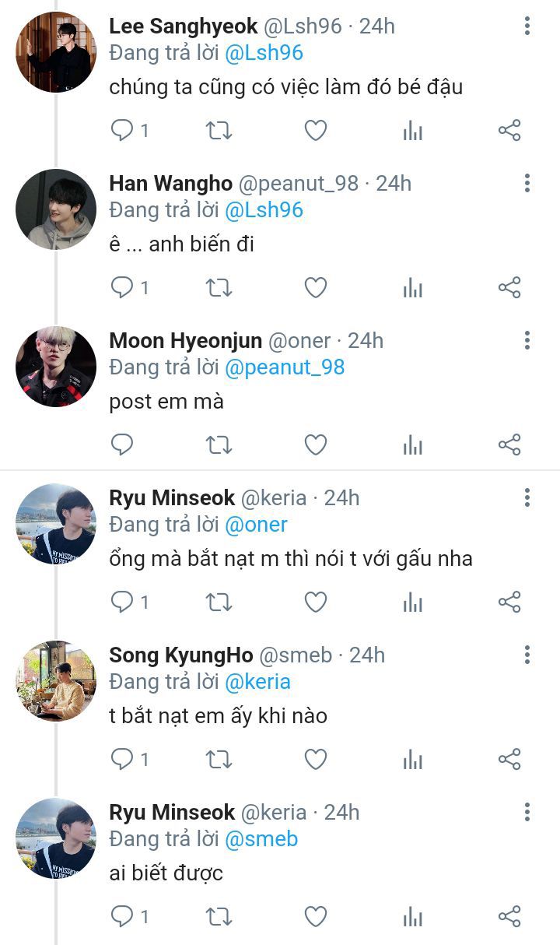Like the tweet mentioning gấu
Image resolution: width=560 pixels, height=945 pixels.
pyautogui.click(x=315, y=602)
